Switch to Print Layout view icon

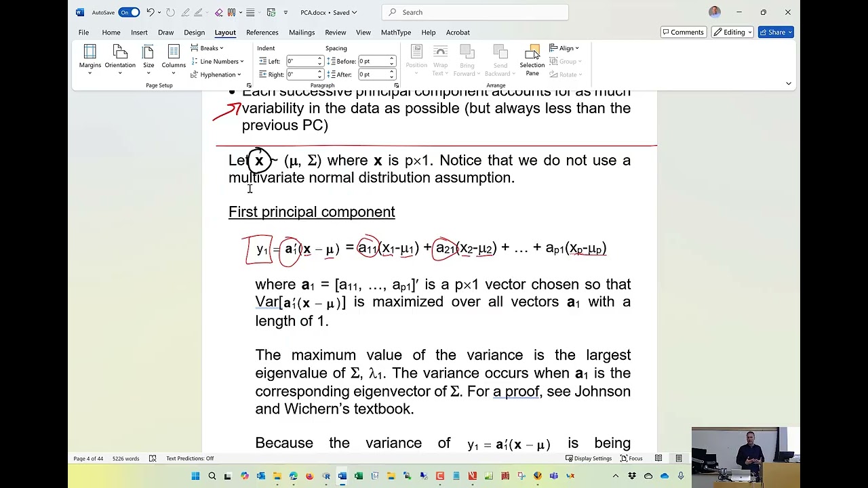click(679, 458)
